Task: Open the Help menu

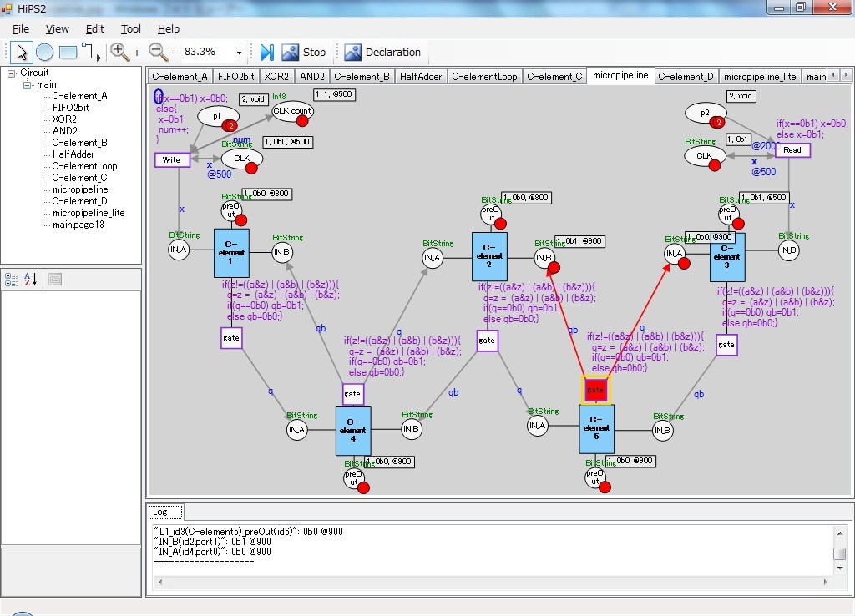Action: point(169,29)
